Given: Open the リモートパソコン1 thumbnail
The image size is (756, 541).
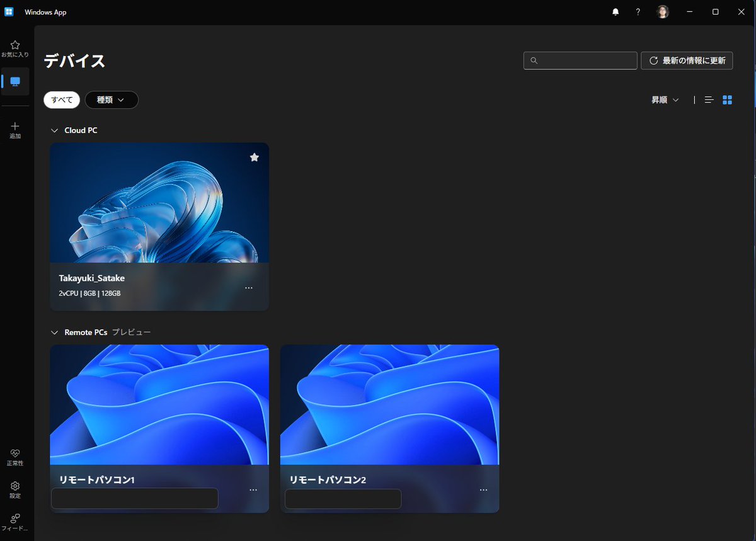Looking at the screenshot, I should pos(159,404).
